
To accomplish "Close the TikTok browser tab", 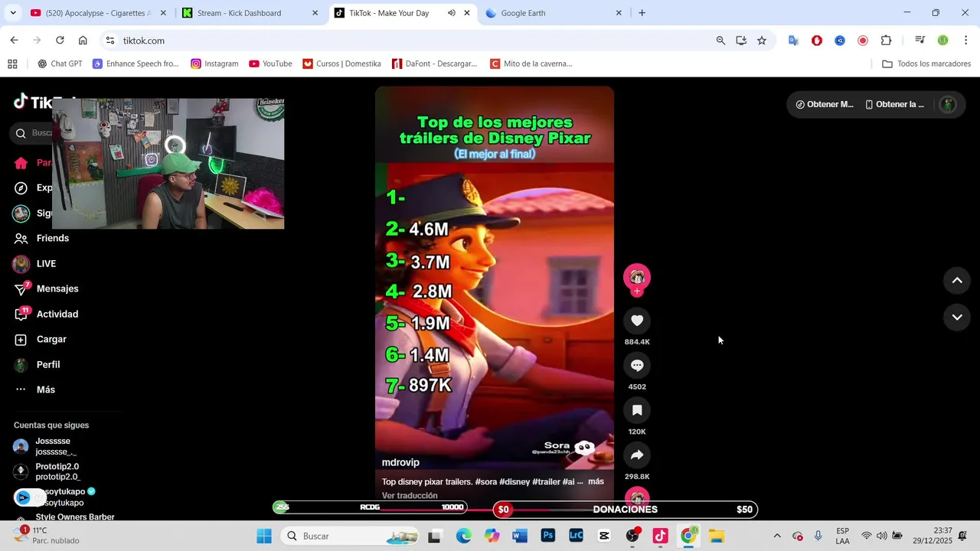I will tap(467, 13).
